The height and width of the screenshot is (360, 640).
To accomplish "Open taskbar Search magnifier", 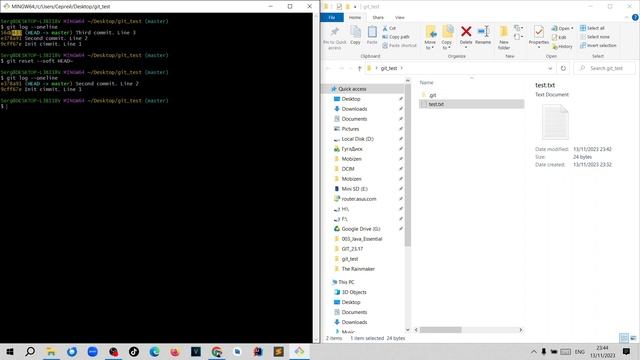I will pyautogui.click(x=30, y=351).
